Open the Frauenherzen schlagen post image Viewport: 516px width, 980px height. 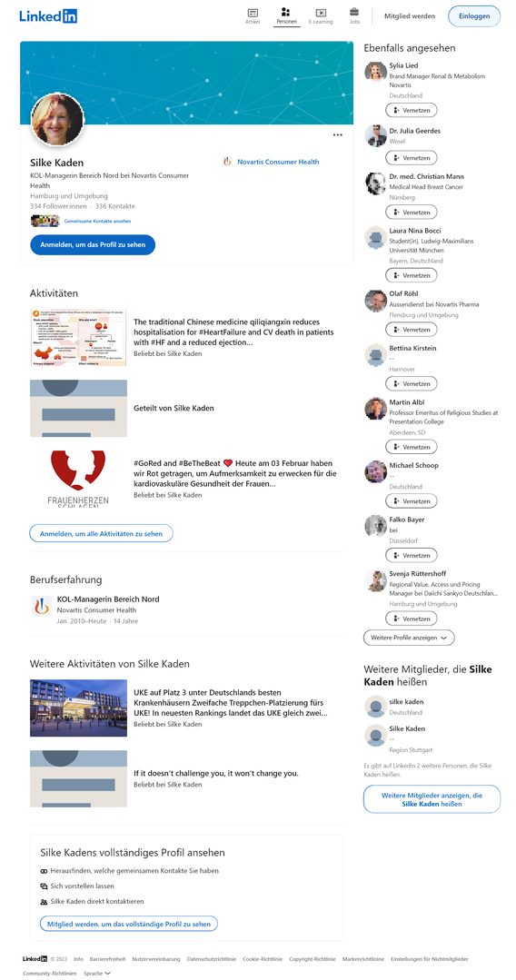coord(78,478)
